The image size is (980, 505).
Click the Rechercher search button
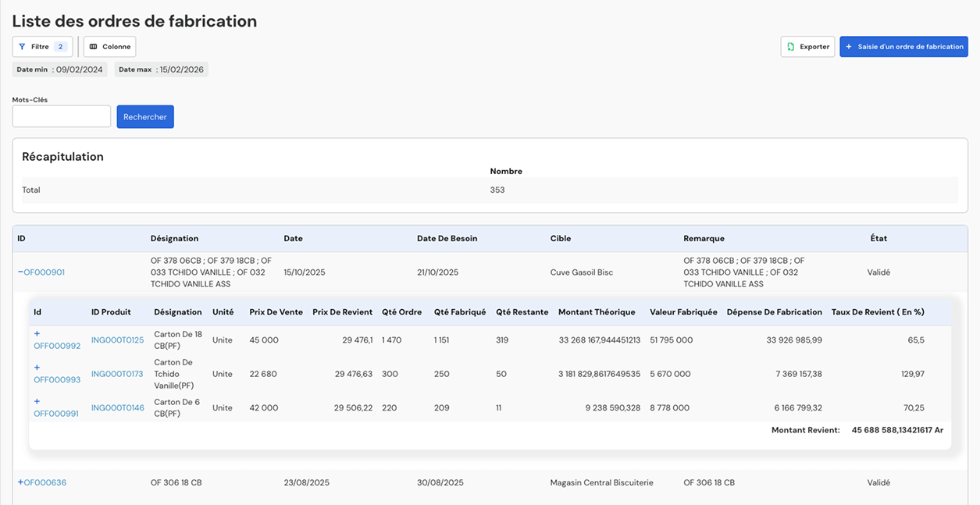point(145,117)
